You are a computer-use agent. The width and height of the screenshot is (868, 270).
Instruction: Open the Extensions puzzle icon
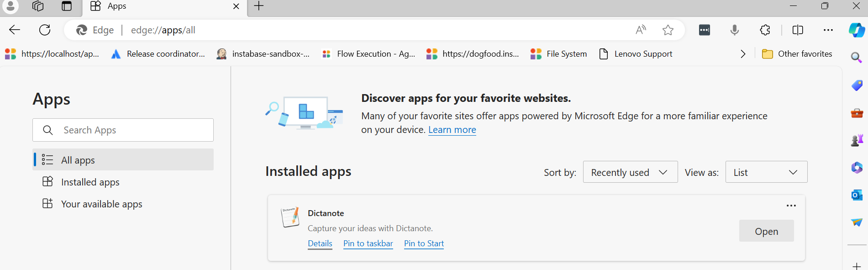click(765, 30)
